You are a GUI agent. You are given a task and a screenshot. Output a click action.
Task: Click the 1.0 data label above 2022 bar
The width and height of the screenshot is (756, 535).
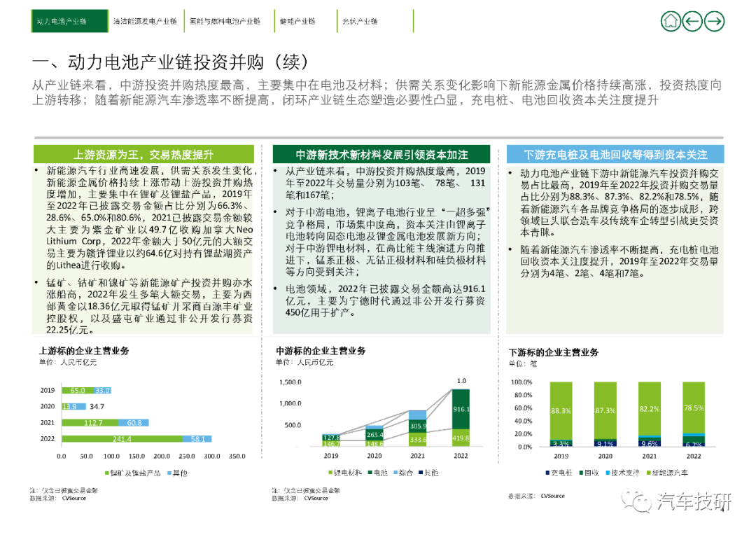(461, 381)
